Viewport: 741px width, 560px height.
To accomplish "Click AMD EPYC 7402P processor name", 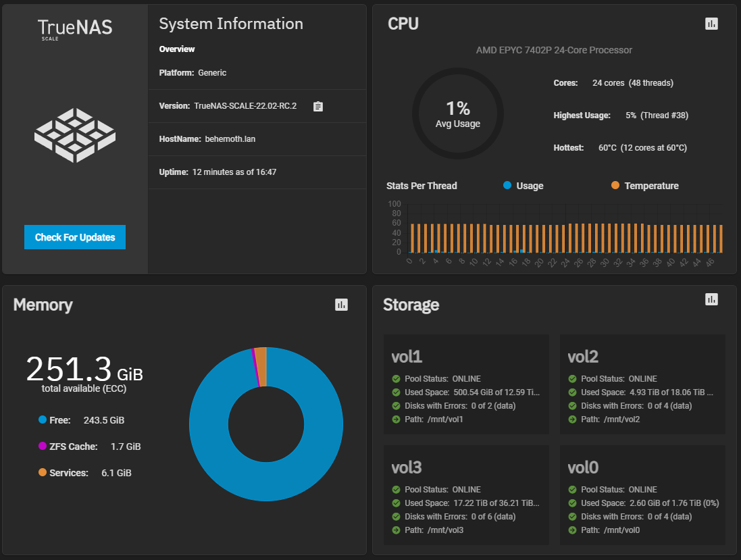I will (554, 50).
